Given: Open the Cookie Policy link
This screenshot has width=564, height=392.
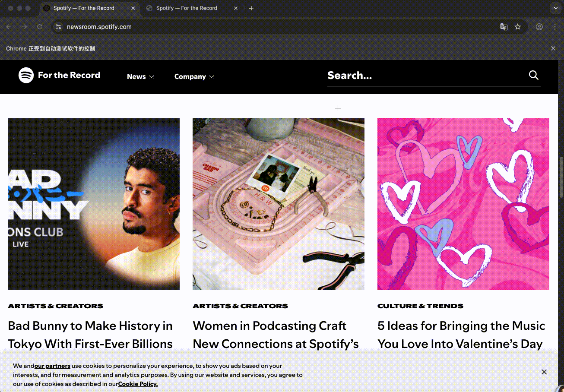Looking at the screenshot, I should coord(138,384).
